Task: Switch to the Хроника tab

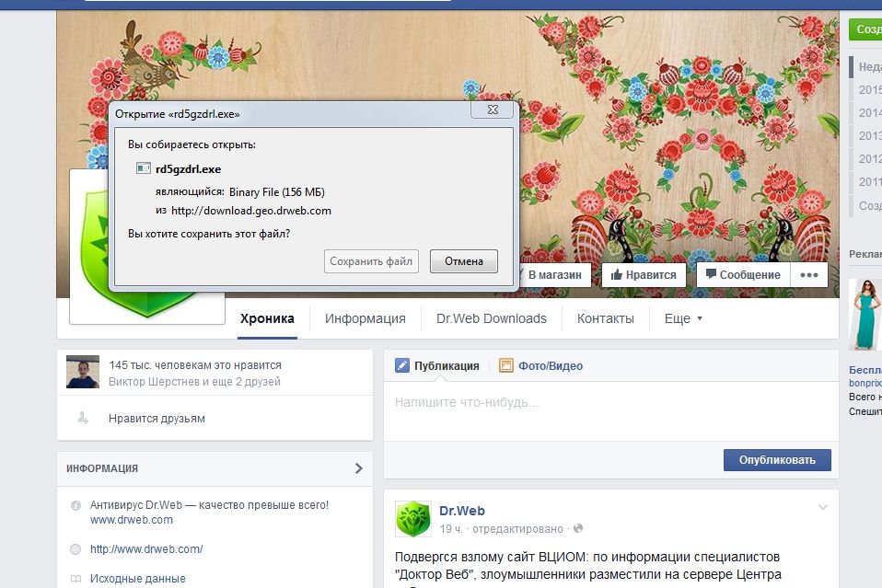Action: pyautogui.click(x=267, y=318)
